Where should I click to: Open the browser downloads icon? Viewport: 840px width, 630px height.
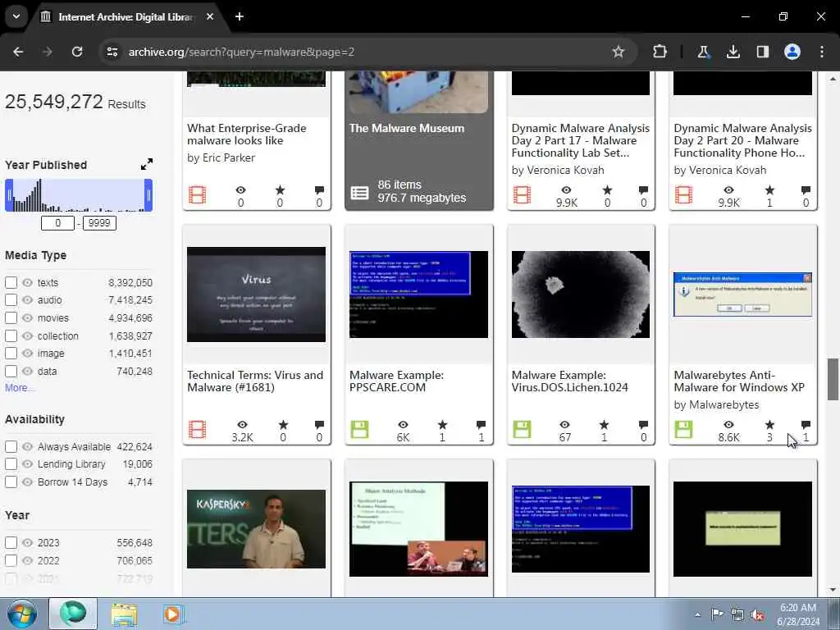click(733, 52)
